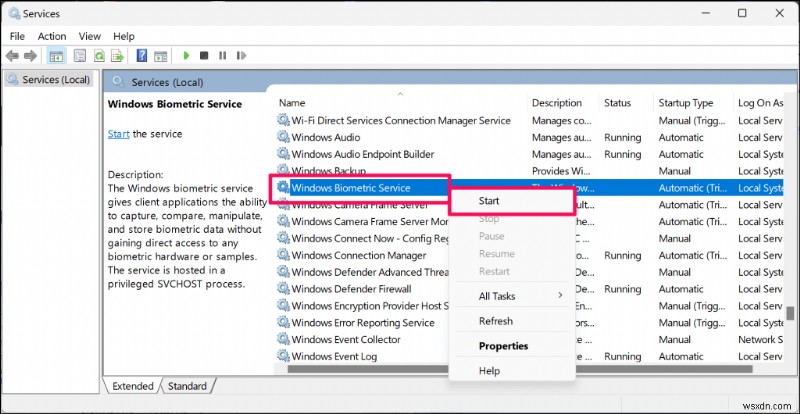Toggle the Show/Hide Action Pane toolbar icon
Image resolution: width=800 pixels, height=414 pixels.
click(x=161, y=56)
